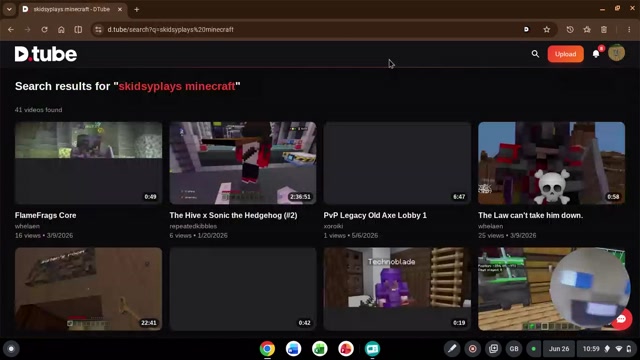
Task: Go back using the browser back arrow
Action: tap(11, 29)
